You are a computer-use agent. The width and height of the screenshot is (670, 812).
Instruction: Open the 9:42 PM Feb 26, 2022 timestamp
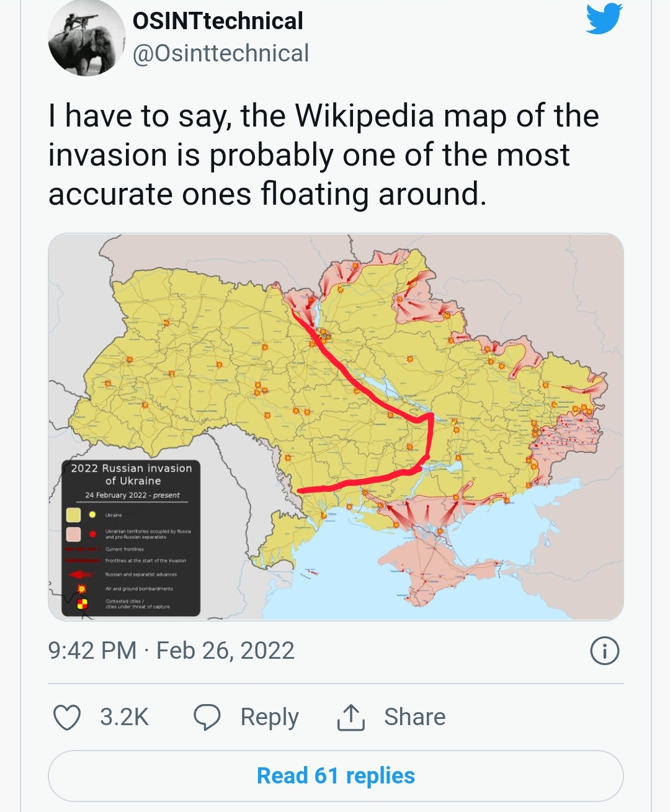pos(171,651)
